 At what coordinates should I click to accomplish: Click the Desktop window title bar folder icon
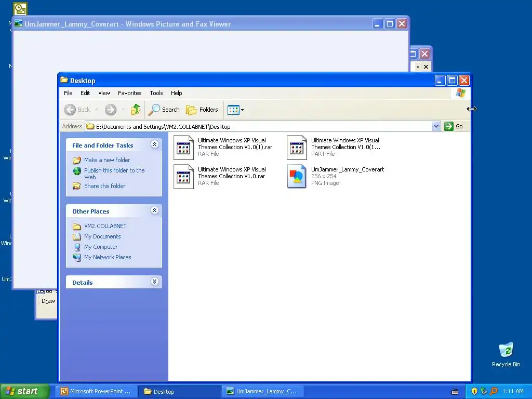64,80
